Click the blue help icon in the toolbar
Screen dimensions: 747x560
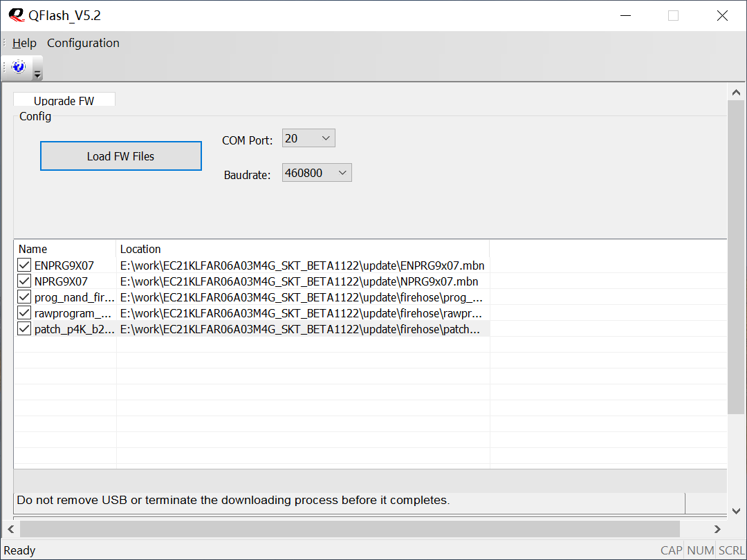(19, 66)
